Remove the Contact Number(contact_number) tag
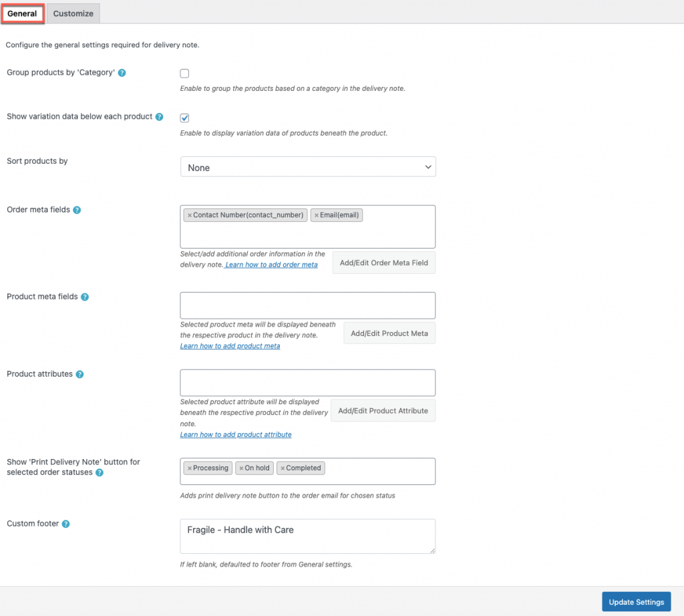The height and width of the screenshot is (616, 684). [189, 215]
